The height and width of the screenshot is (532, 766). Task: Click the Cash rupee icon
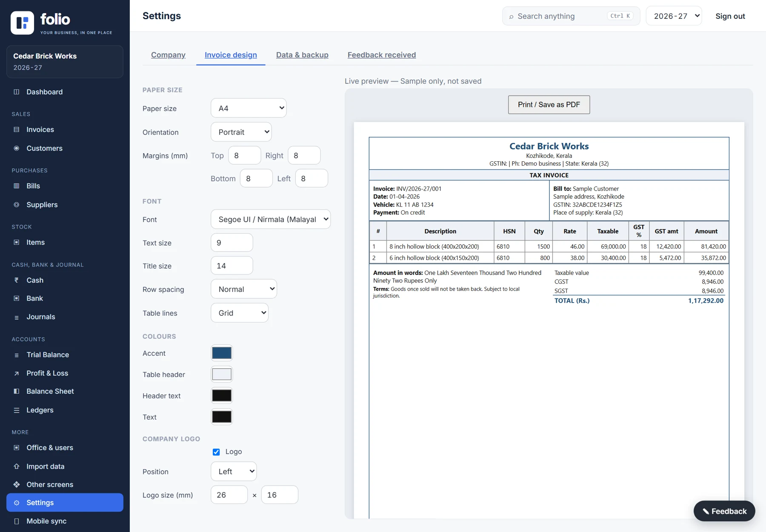pos(17,280)
